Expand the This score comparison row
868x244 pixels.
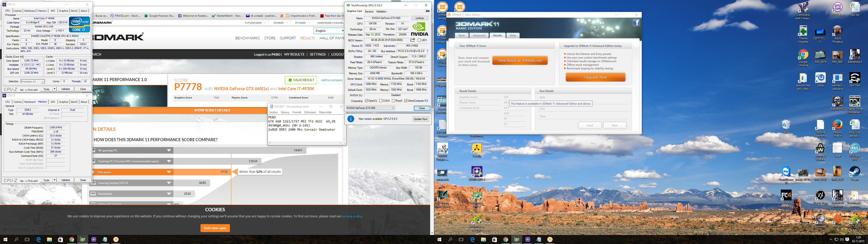pos(169,172)
